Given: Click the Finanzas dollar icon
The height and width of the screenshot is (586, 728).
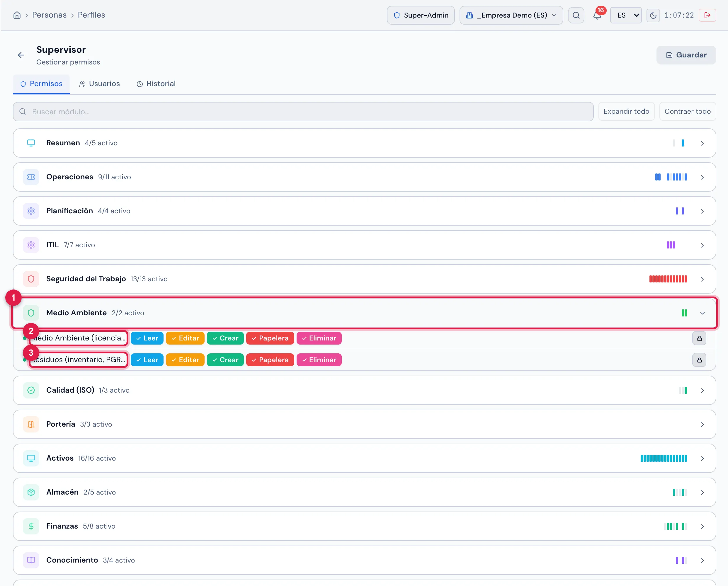Looking at the screenshot, I should pyautogui.click(x=31, y=526).
